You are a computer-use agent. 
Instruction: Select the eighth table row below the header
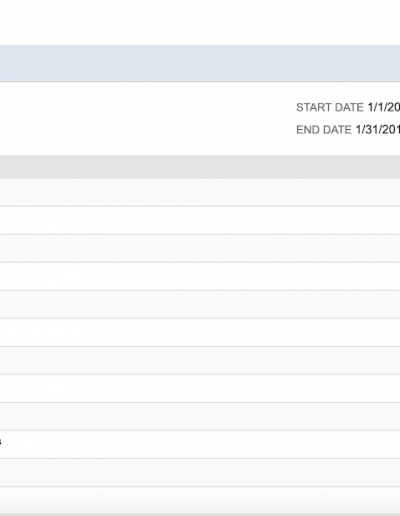200,388
